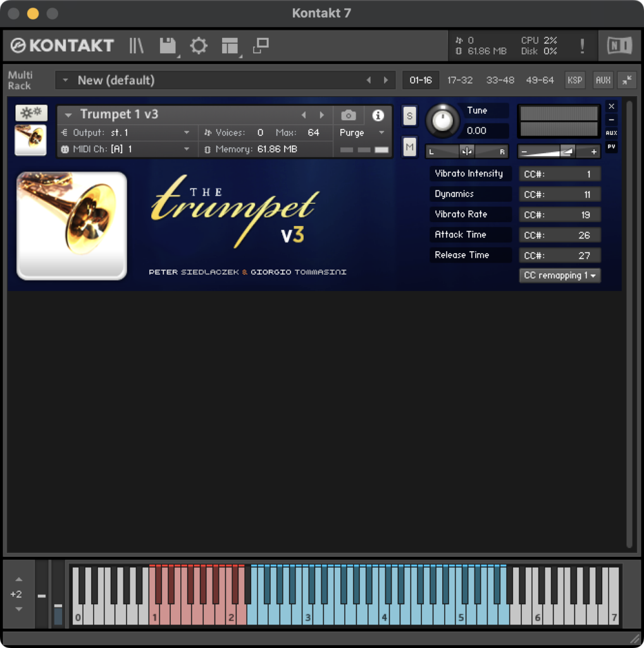This screenshot has height=648, width=644.
Task: Click the Tune knob
Action: point(442,121)
